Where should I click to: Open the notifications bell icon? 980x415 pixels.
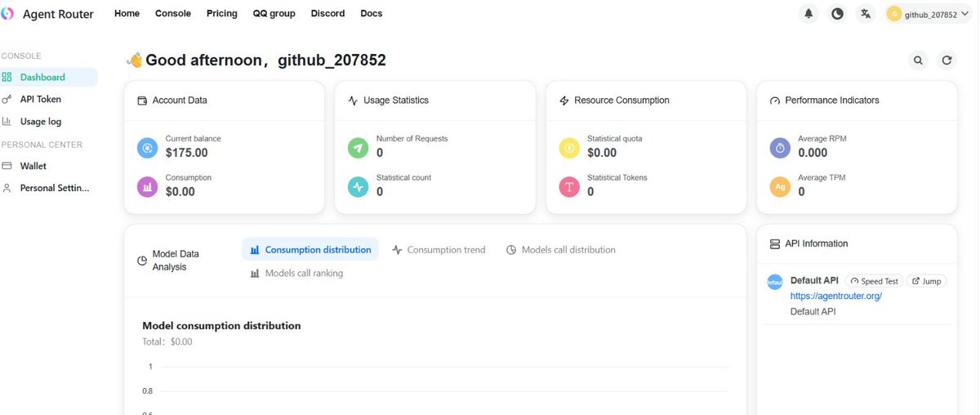coord(808,14)
